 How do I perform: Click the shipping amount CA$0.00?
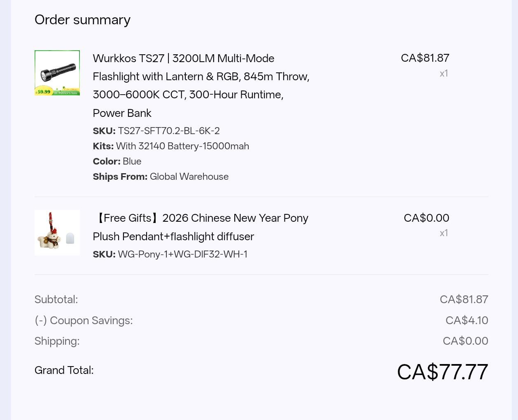click(465, 341)
